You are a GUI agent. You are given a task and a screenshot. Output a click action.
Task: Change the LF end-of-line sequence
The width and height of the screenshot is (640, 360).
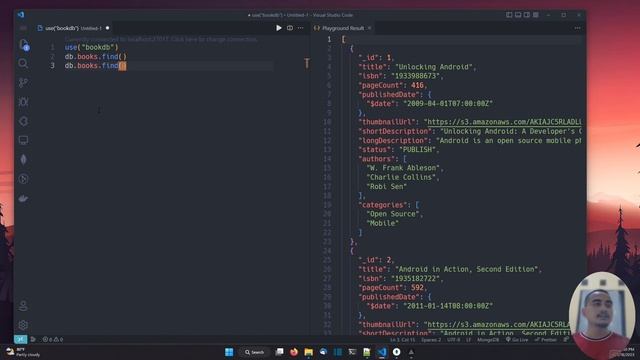[x=469, y=340]
